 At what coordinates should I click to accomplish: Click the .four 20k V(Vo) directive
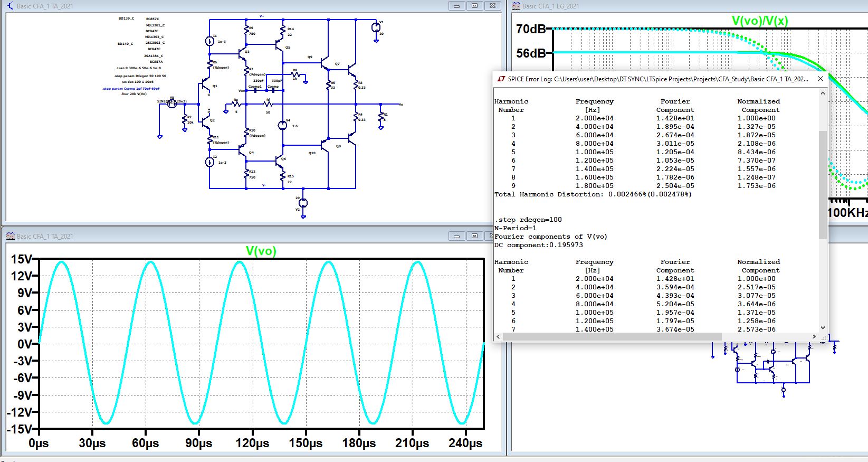(x=133, y=94)
